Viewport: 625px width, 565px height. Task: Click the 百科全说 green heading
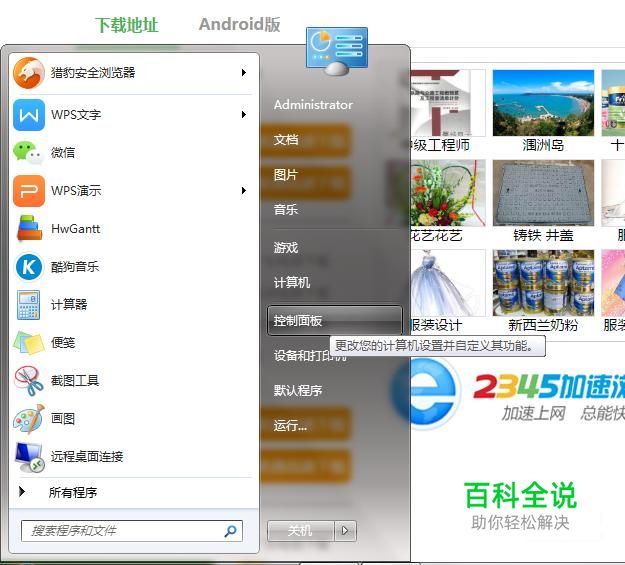(520, 495)
